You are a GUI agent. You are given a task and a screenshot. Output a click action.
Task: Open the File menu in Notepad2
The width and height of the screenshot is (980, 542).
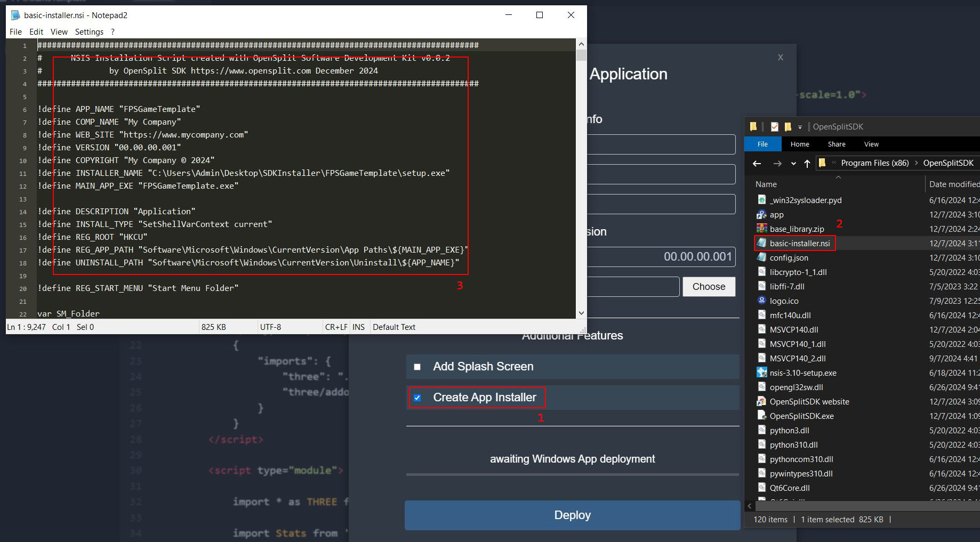tap(15, 32)
